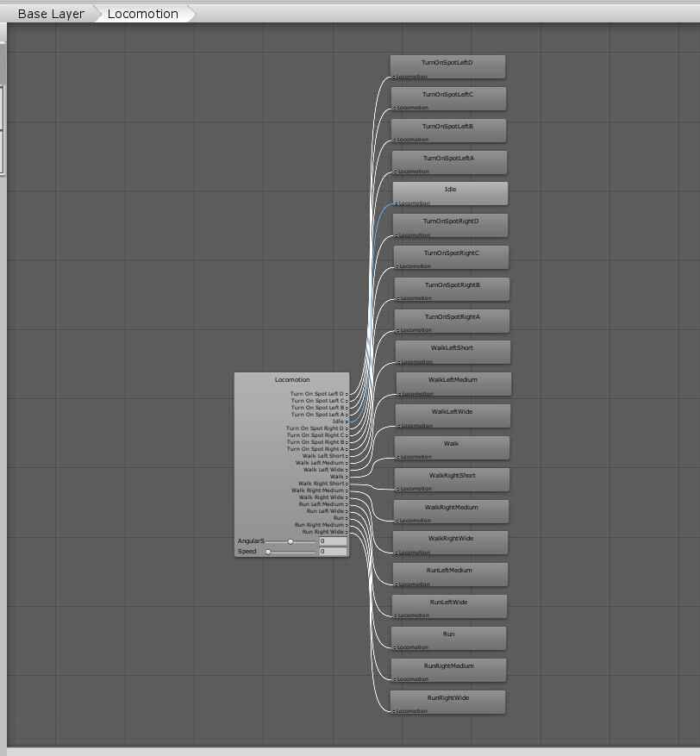The height and width of the screenshot is (756, 700).
Task: Click the Locomotion blend tree title
Action: click(x=292, y=380)
